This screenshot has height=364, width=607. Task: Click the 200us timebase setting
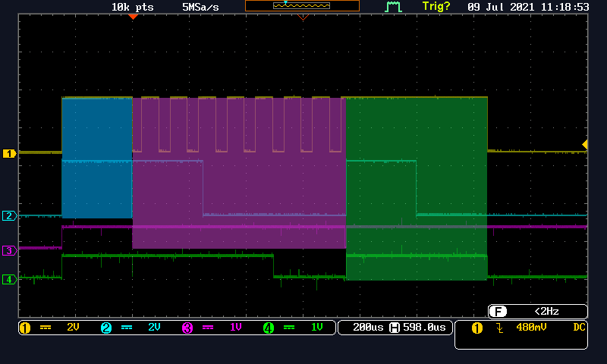368,328
